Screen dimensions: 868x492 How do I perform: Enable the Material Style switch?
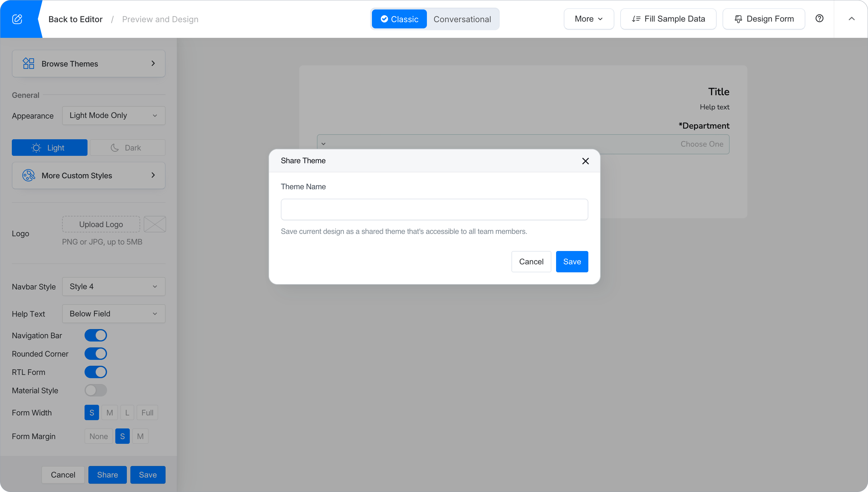(95, 390)
